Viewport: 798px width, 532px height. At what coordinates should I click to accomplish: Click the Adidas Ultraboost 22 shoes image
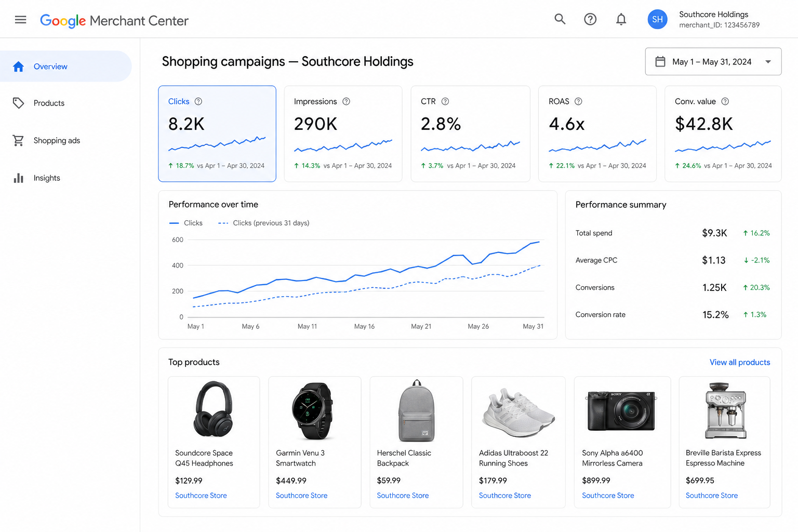[x=518, y=413]
